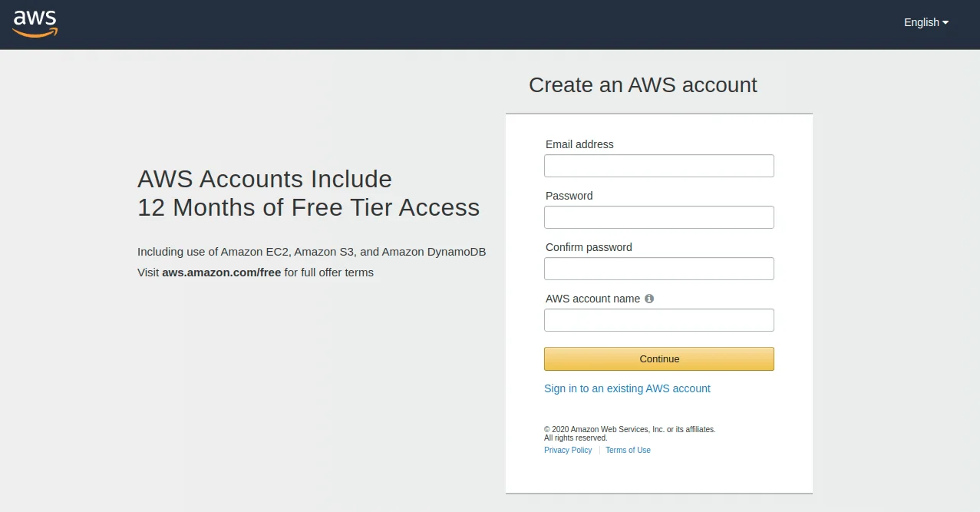Select the Confirm password input field
The width and height of the screenshot is (980, 512).
point(658,269)
